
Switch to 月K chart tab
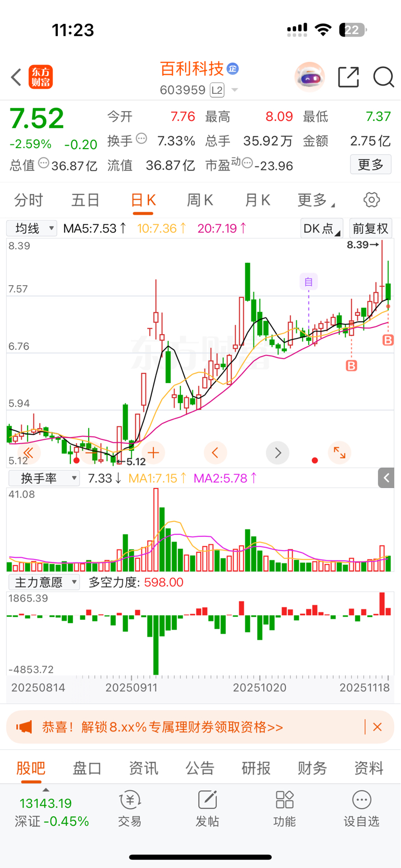pos(257,200)
